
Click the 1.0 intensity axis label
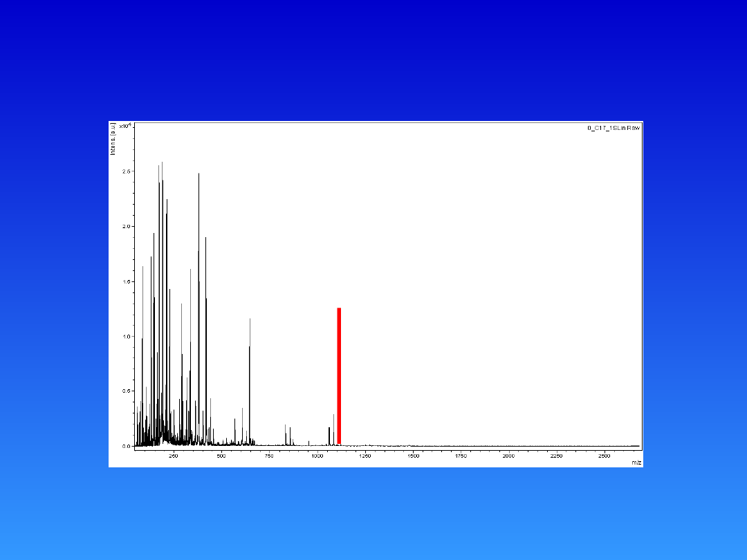(127, 337)
